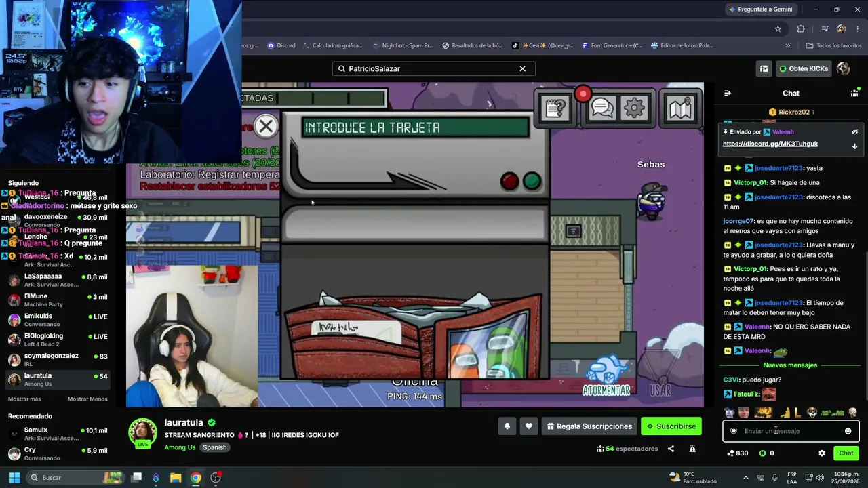Image resolution: width=868 pixels, height=488 pixels.
Task: Open the Among Us map icon
Action: coord(679,108)
